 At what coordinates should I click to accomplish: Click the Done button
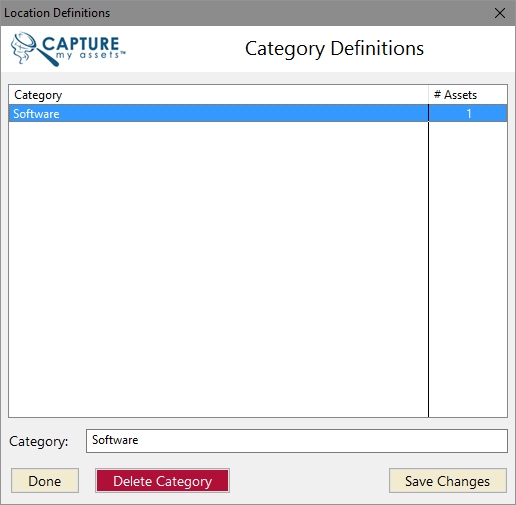45,481
